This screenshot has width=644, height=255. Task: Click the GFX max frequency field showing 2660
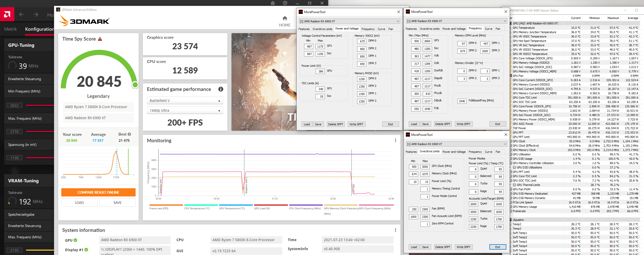coord(427,41)
